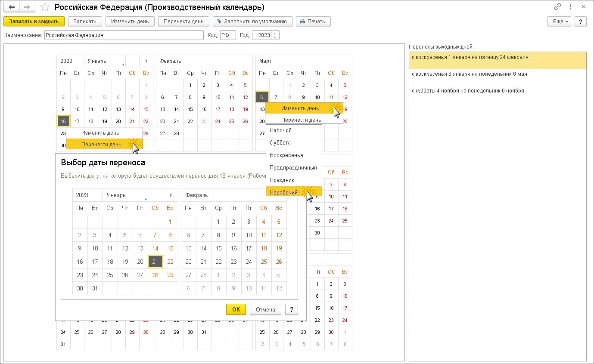Focus the Код field containing РФ
This screenshot has height=364, width=594.
228,35
